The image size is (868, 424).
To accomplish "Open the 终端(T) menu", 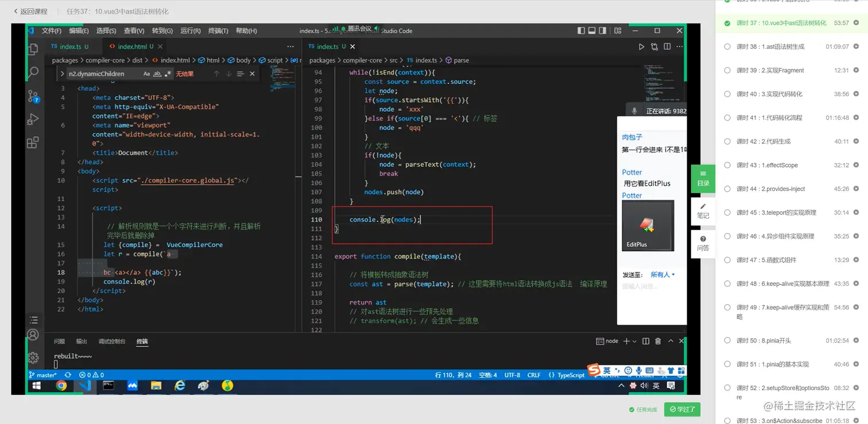I will tap(218, 31).
